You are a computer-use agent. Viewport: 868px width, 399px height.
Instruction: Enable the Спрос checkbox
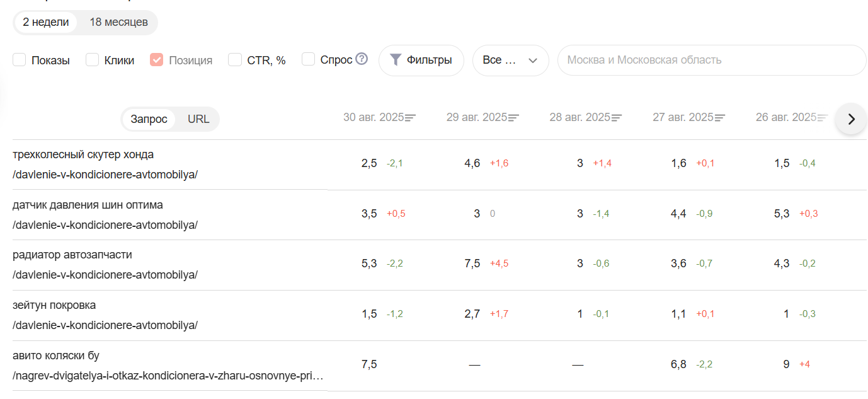[309, 59]
